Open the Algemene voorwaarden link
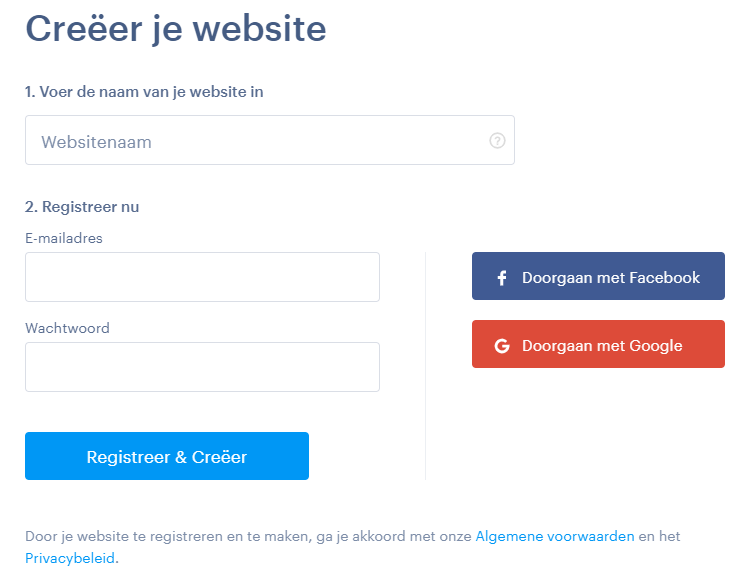 [555, 536]
